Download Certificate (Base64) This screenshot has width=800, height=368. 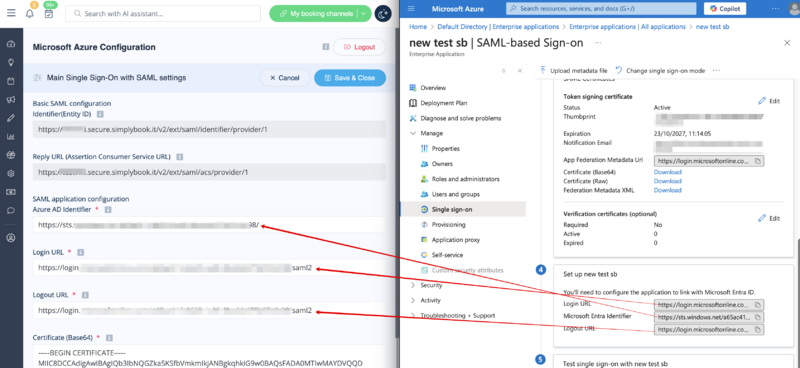coord(667,172)
